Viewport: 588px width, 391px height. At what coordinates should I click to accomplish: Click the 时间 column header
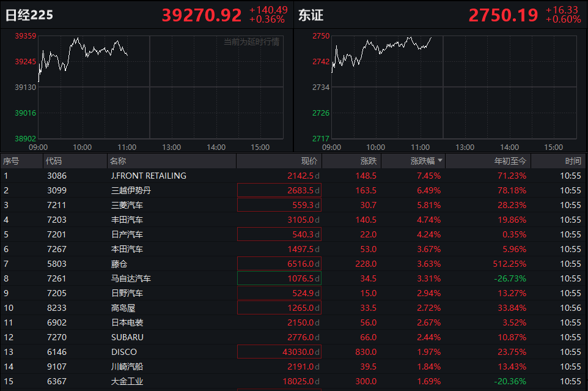573,162
